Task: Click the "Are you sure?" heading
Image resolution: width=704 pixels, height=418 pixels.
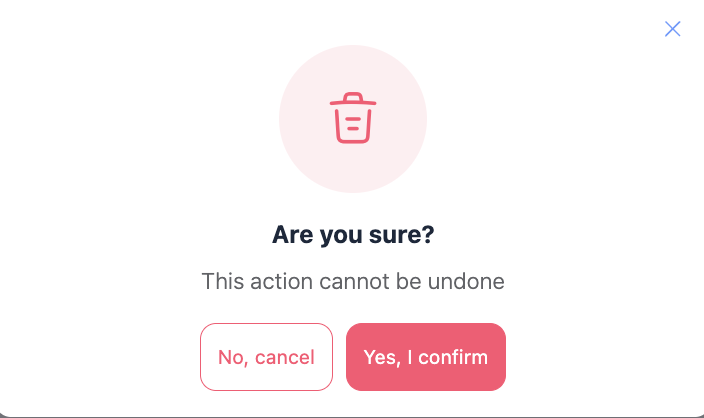Action: [x=353, y=236]
